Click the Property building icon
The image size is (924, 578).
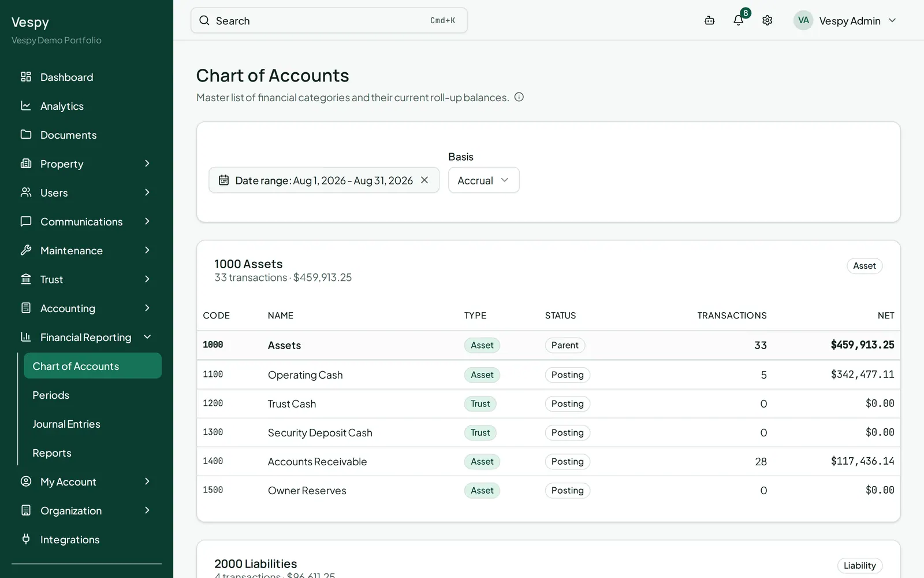[x=26, y=164]
